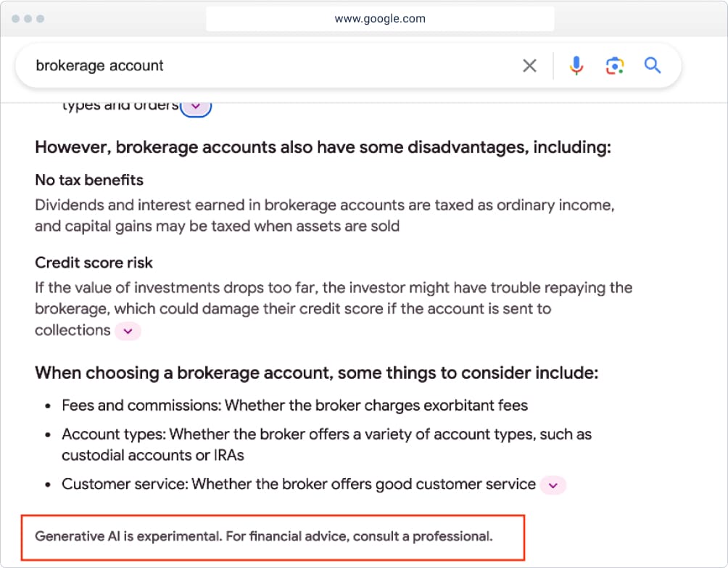
Task: Click the third gray window control dot
Action: tap(40, 19)
